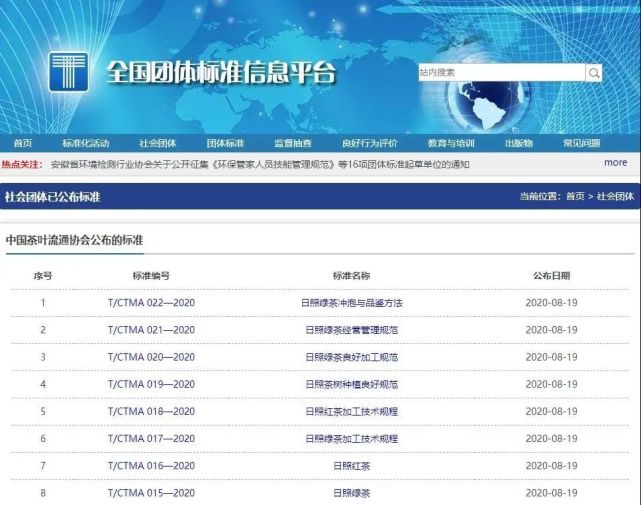Click the 中国茶叶流通协会公布的标准 heading
The image size is (641, 505).
click(74, 240)
